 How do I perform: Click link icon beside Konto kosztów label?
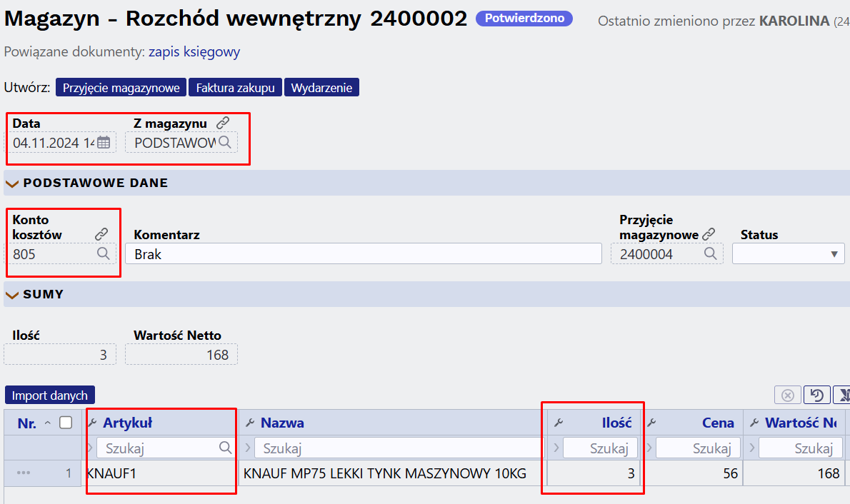click(101, 234)
